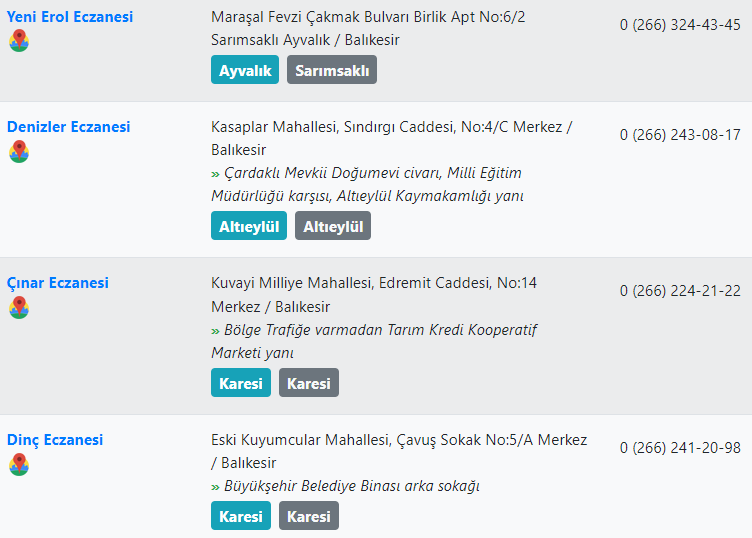Open the Denizler Eczanesi link

pos(69,127)
